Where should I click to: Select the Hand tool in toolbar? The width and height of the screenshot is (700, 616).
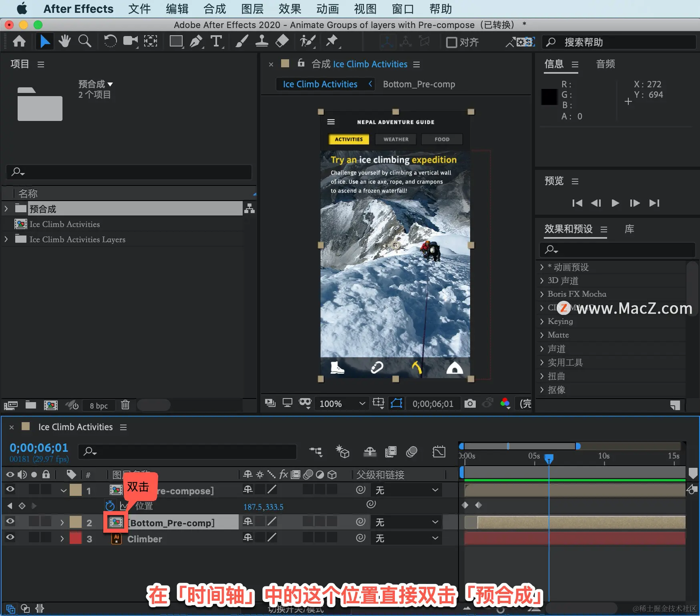pyautogui.click(x=64, y=41)
